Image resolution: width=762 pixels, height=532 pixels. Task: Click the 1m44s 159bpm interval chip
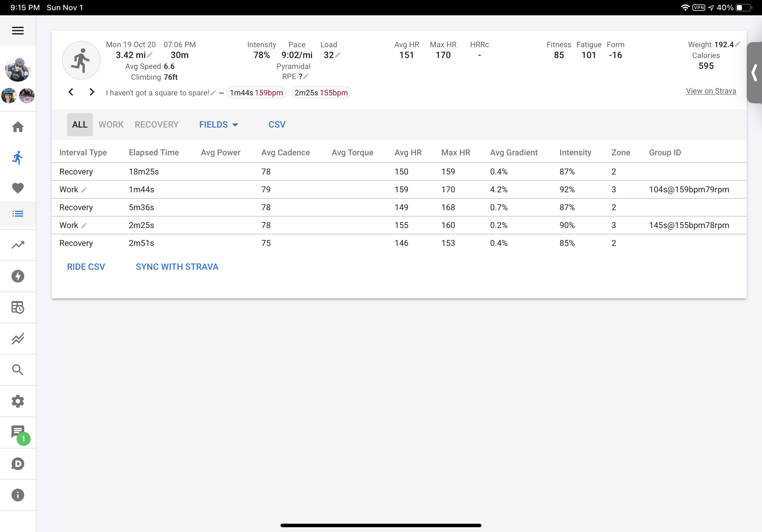tap(256, 92)
